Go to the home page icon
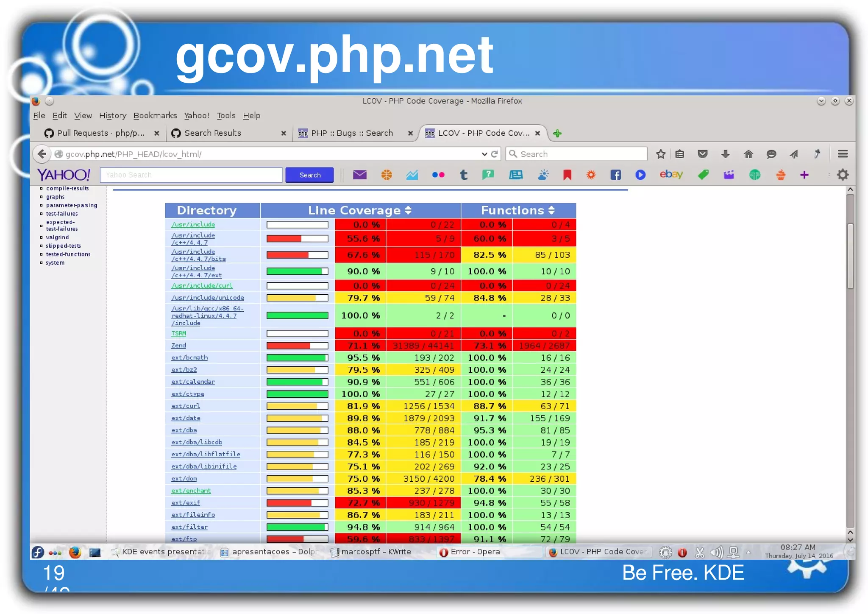 (748, 154)
